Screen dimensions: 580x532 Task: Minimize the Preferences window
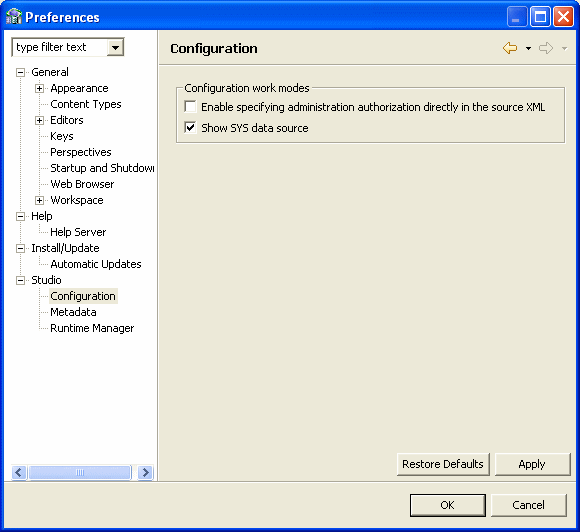click(517, 17)
